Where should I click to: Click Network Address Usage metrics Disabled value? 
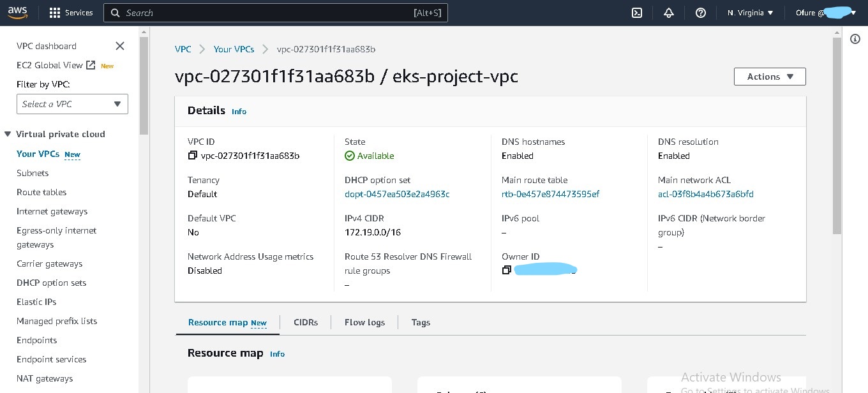point(205,271)
